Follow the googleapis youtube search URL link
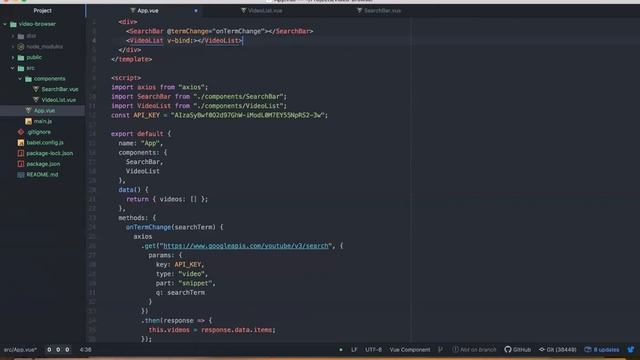Image resolution: width=640 pixels, height=360 pixels. point(246,246)
